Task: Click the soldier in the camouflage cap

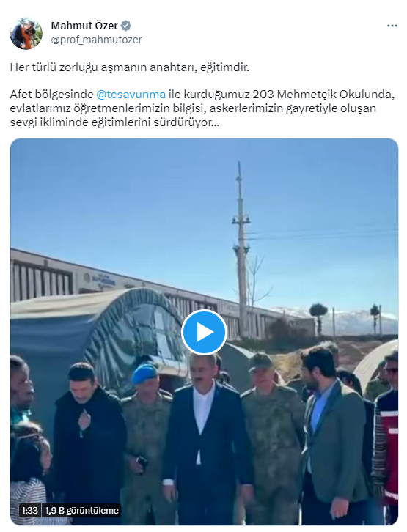Action: (x=274, y=437)
